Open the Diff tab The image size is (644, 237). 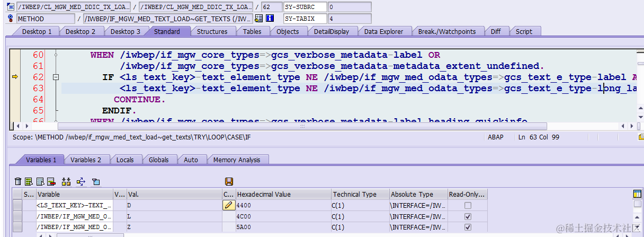pos(496,31)
